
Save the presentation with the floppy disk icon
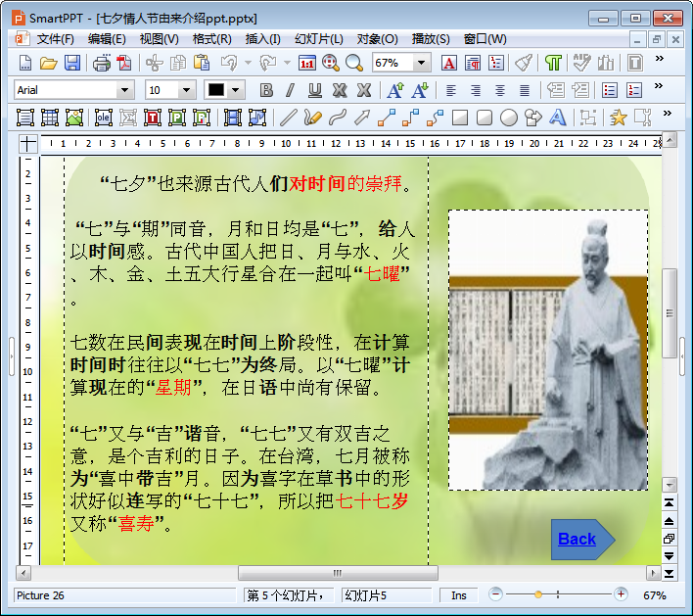(x=72, y=64)
